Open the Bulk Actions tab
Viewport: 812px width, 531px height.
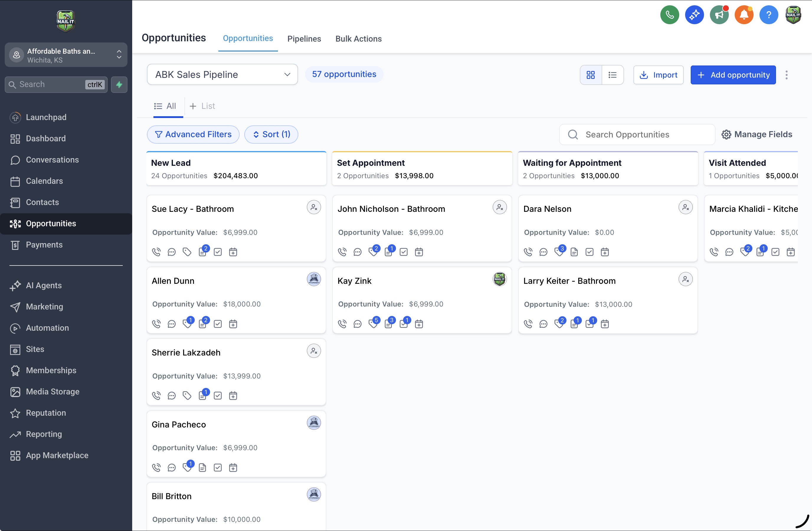point(358,39)
